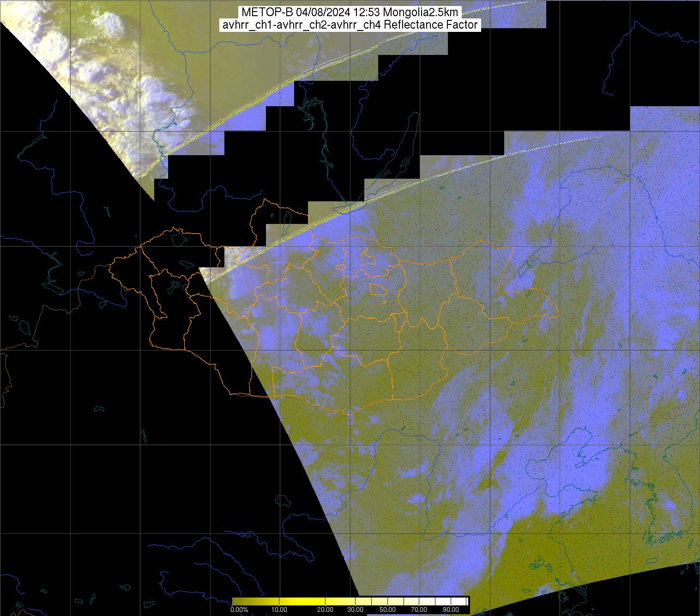
Task: Click the 50.00 colorbar label
Action: point(387,610)
